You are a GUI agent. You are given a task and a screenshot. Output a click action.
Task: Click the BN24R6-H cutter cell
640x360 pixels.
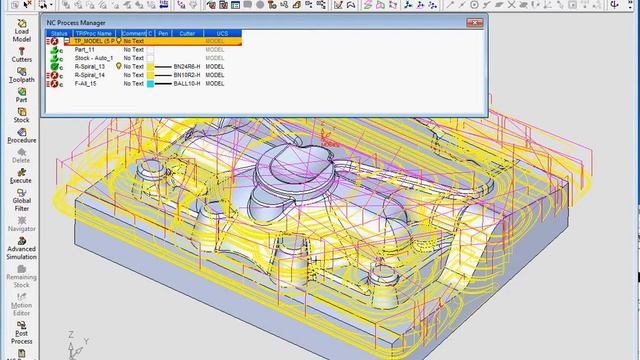point(187,67)
